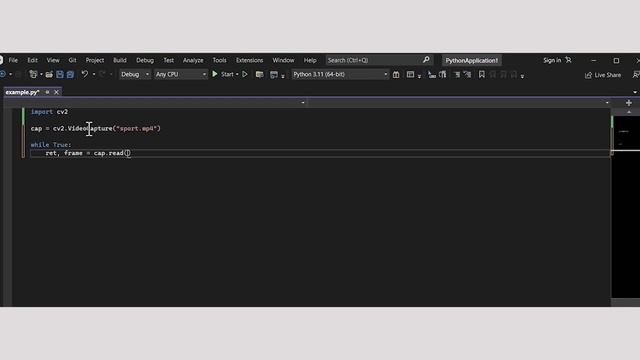Open the Project menu
Viewport: 640px width, 360px height.
95,60
